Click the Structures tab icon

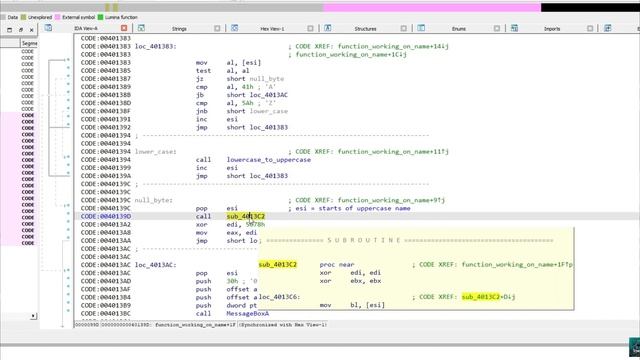pos(327,28)
